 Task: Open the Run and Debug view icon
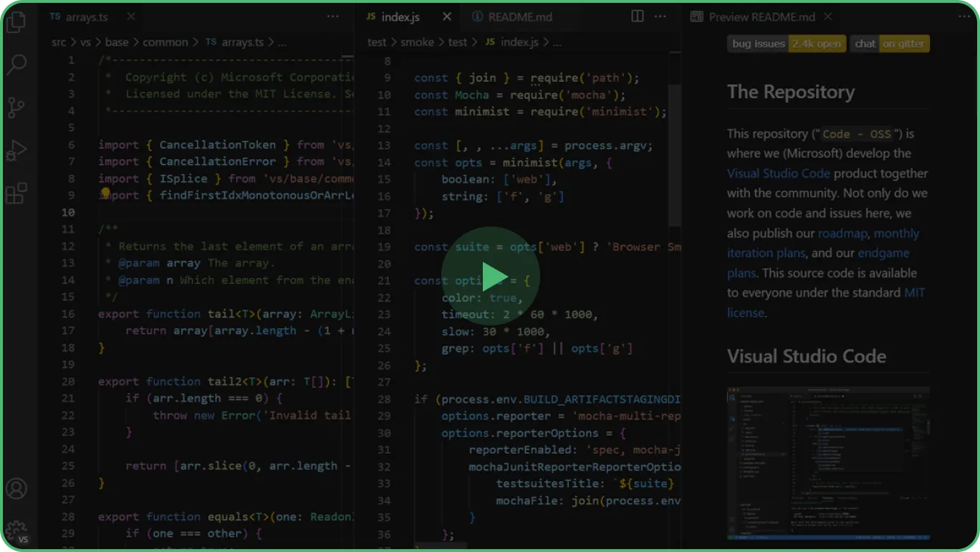tap(16, 151)
